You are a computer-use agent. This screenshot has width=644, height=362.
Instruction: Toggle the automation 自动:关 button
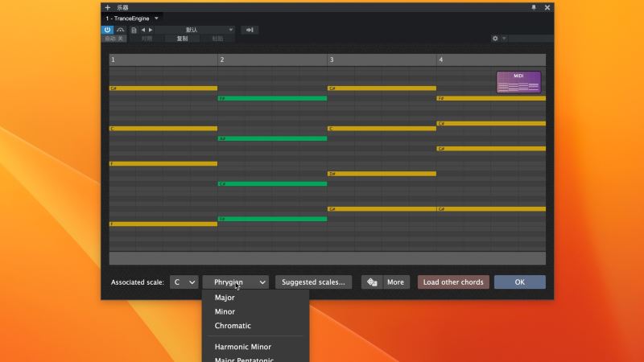[114, 38]
